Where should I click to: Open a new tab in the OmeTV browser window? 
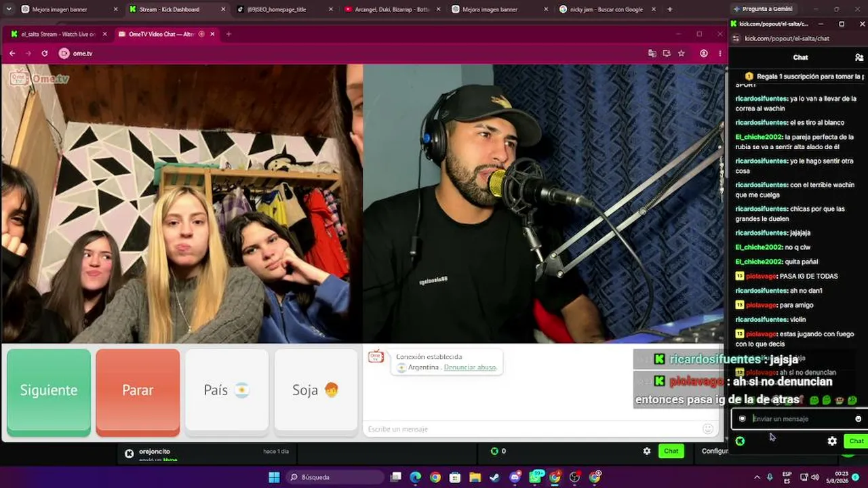(229, 34)
